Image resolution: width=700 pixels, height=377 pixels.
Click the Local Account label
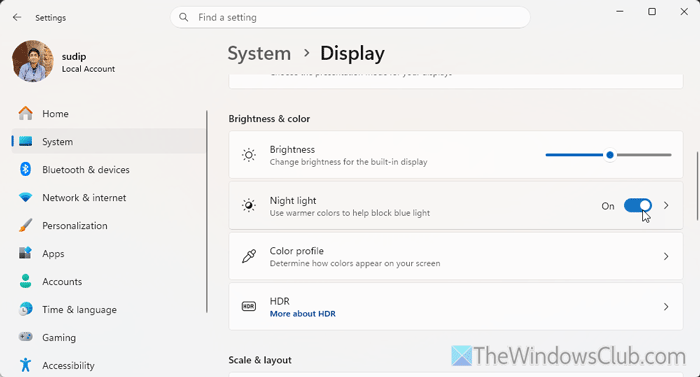coord(88,69)
